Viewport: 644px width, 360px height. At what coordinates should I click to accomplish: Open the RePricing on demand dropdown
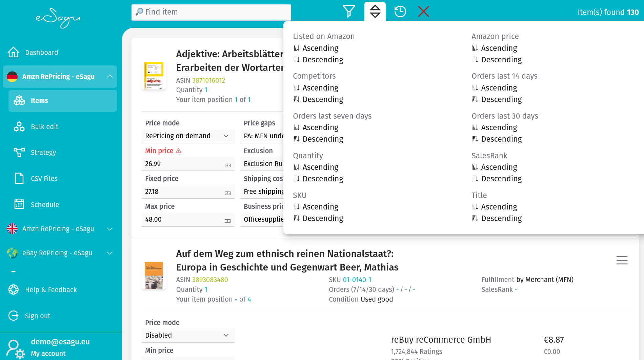point(187,136)
